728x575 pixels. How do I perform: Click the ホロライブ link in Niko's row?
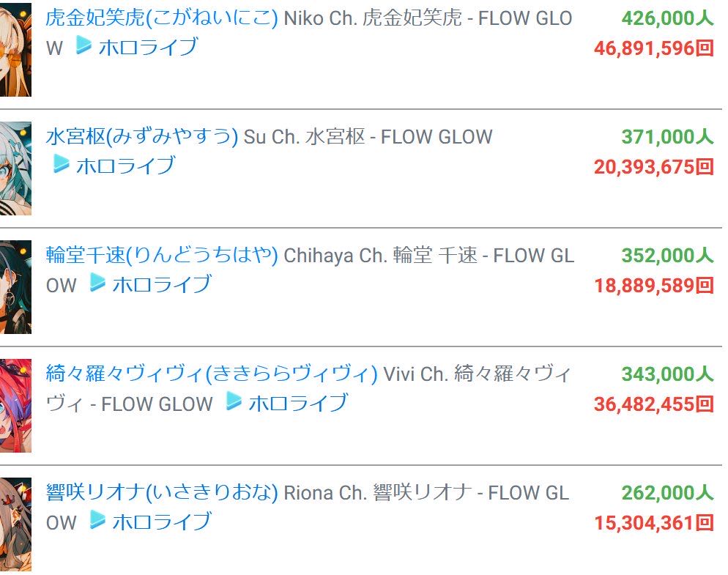point(148,47)
